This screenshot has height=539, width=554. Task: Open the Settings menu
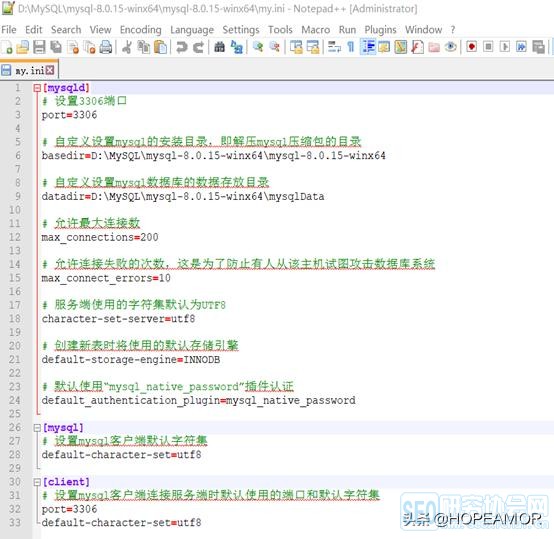[241, 30]
